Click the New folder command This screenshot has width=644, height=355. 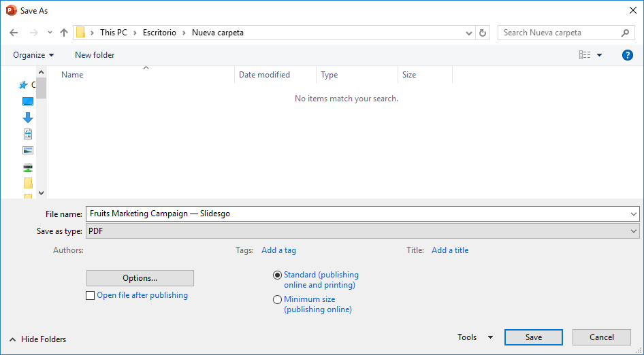(x=95, y=55)
